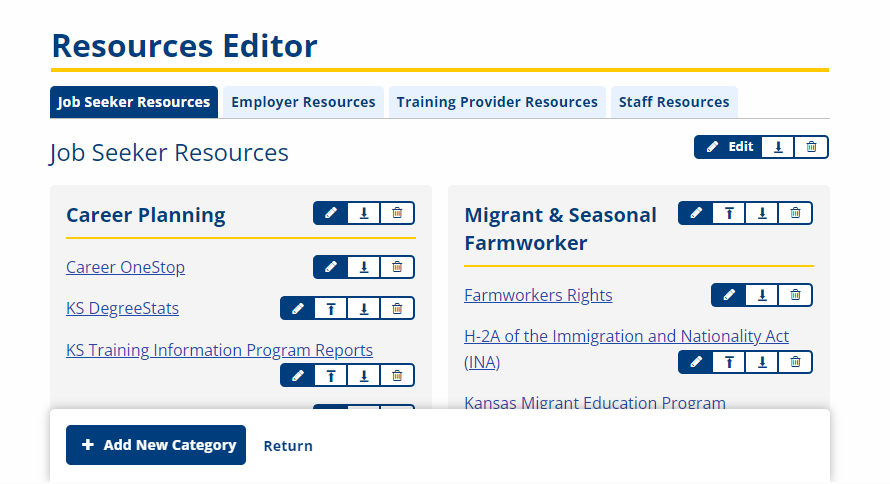Switch to Employer Resources tab
Viewport: 890px width, 484px height.
303,102
